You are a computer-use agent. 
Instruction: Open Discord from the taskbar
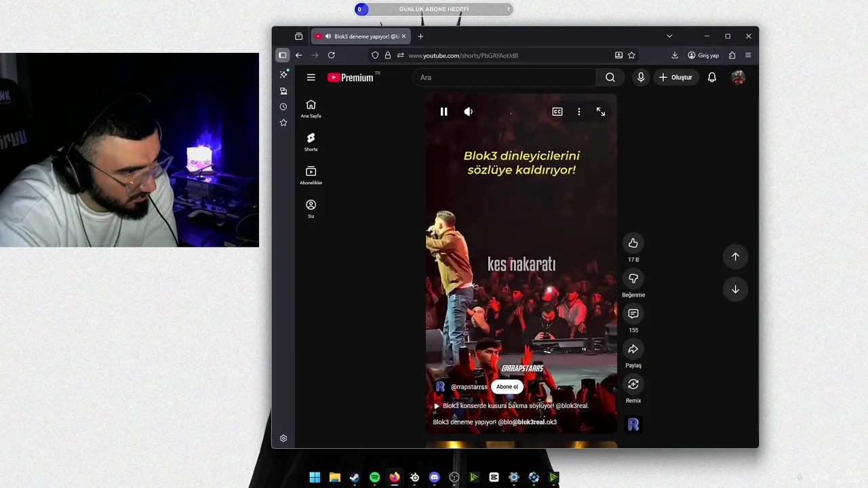(435, 477)
